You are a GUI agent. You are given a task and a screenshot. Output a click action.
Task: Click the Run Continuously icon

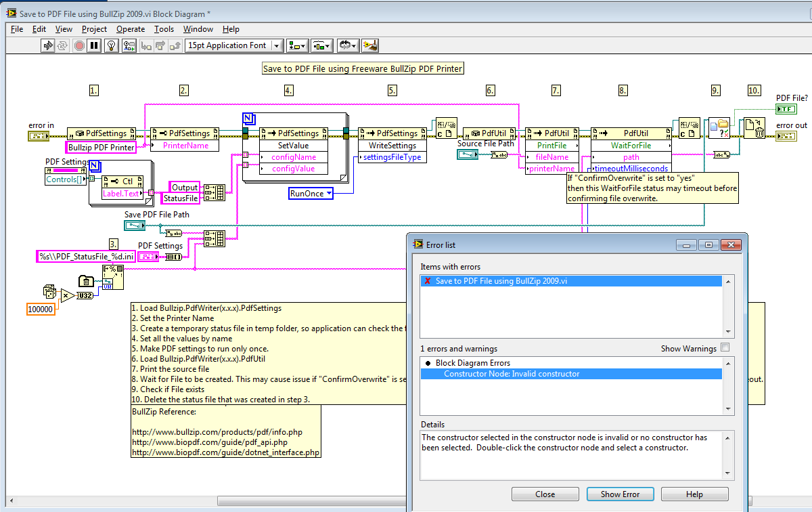click(64, 45)
